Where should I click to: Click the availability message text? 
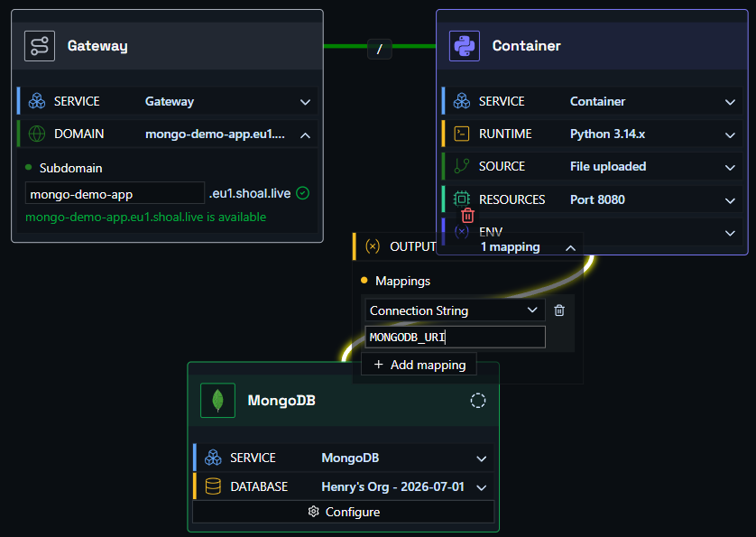coord(145,218)
